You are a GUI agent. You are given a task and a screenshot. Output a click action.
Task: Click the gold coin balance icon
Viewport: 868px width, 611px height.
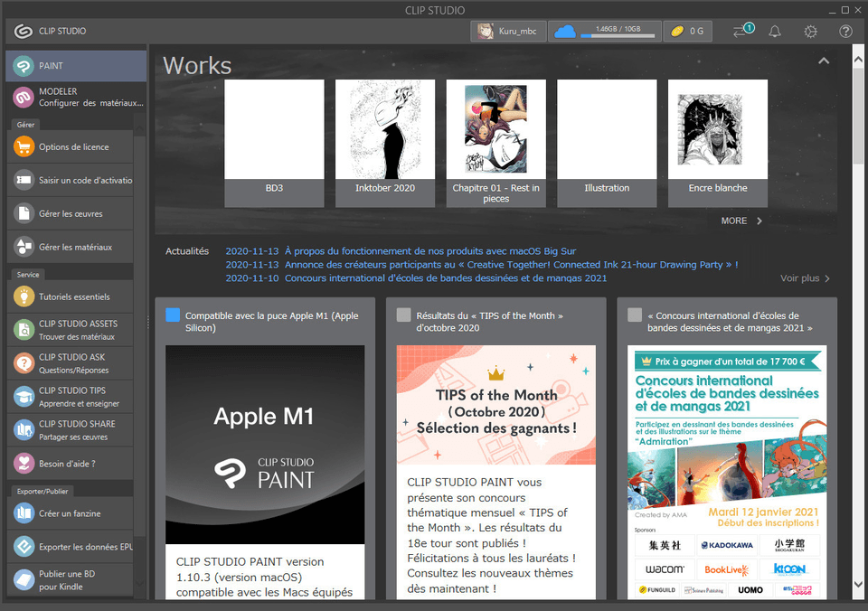coord(677,32)
